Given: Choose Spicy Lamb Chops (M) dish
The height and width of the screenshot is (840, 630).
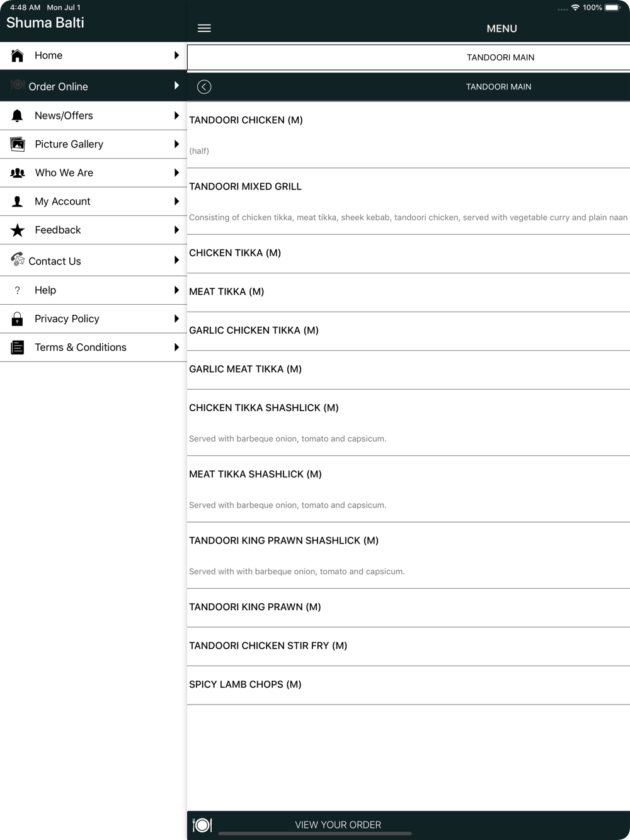Looking at the screenshot, I should (408, 685).
